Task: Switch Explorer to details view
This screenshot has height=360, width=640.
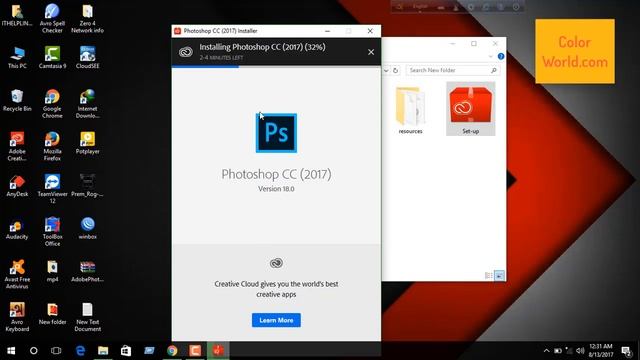Action: pos(489,276)
